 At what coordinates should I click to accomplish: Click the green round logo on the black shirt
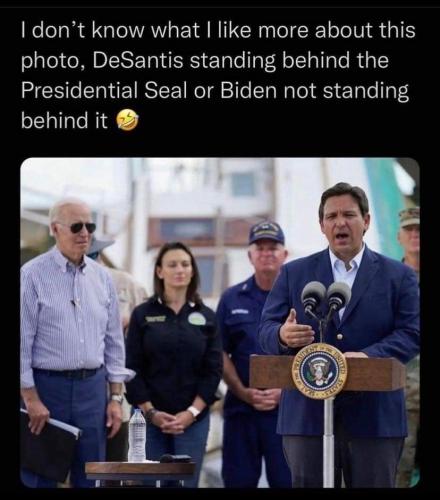197,319
